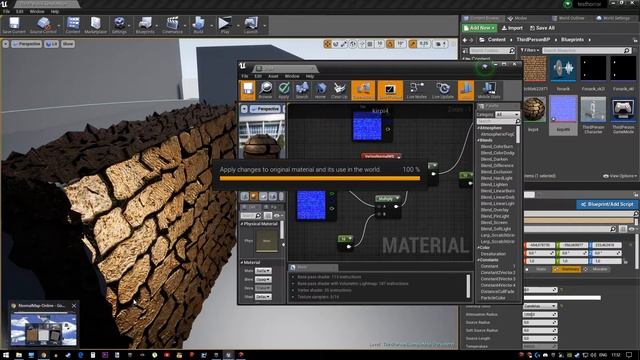This screenshot has height=360, width=640.
Task: Click Browse in Material Editor toolbar
Action: tap(265, 90)
